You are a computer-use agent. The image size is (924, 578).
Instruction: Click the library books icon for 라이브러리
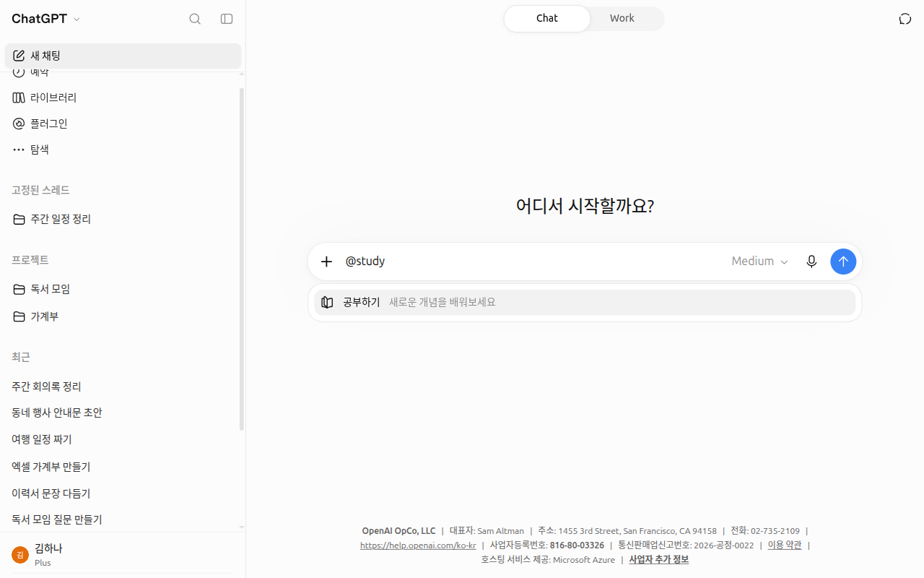pyautogui.click(x=19, y=98)
